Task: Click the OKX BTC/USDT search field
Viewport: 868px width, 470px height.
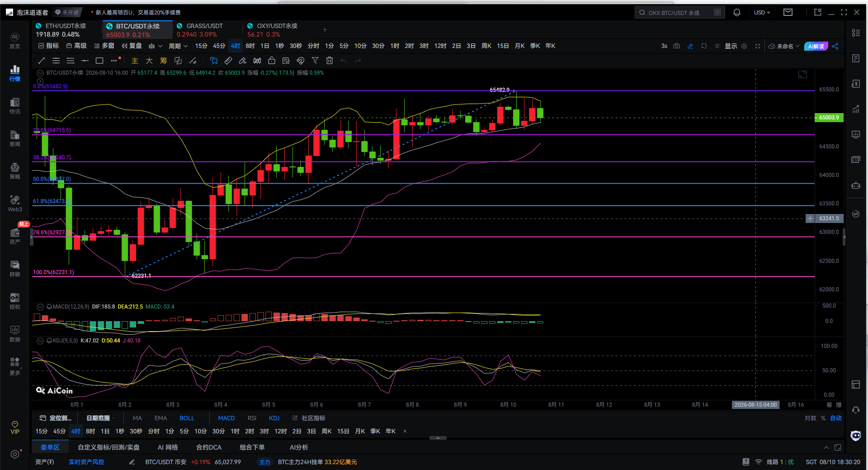Action: click(680, 13)
